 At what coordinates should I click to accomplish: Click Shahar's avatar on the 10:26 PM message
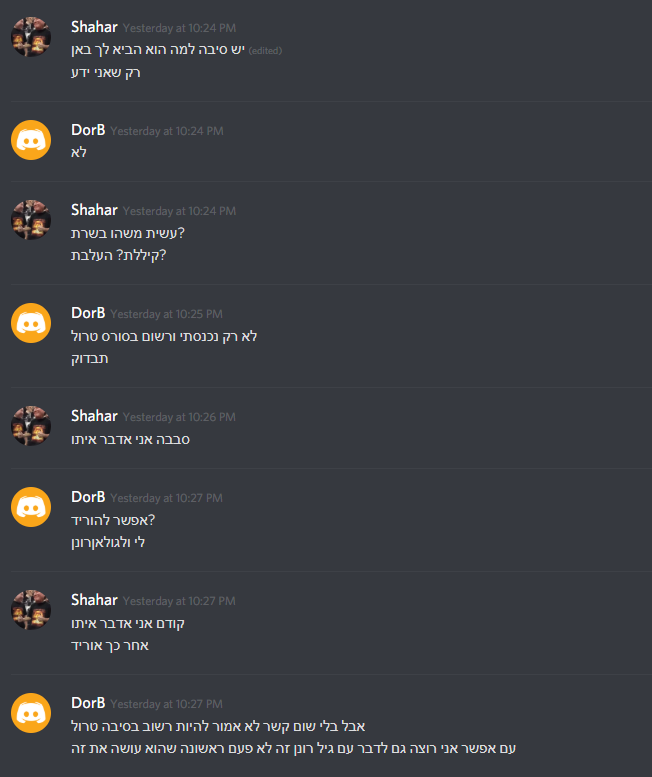[x=31, y=426]
